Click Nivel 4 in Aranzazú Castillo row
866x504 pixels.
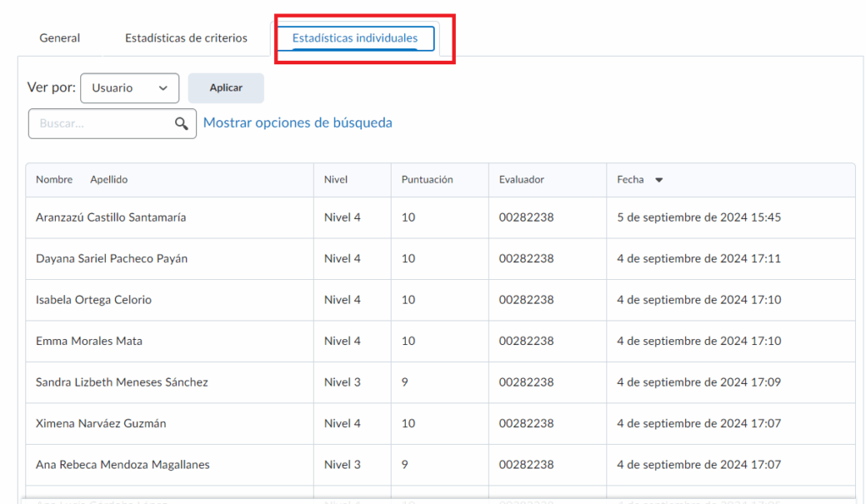343,217
